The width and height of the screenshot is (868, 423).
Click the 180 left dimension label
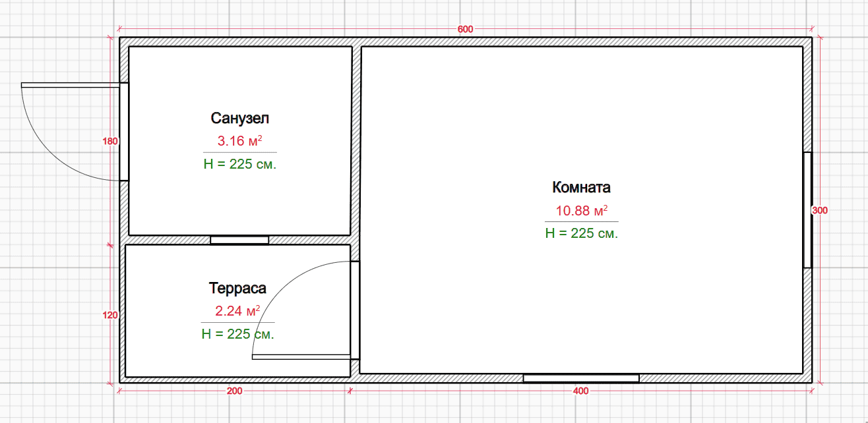click(x=110, y=141)
